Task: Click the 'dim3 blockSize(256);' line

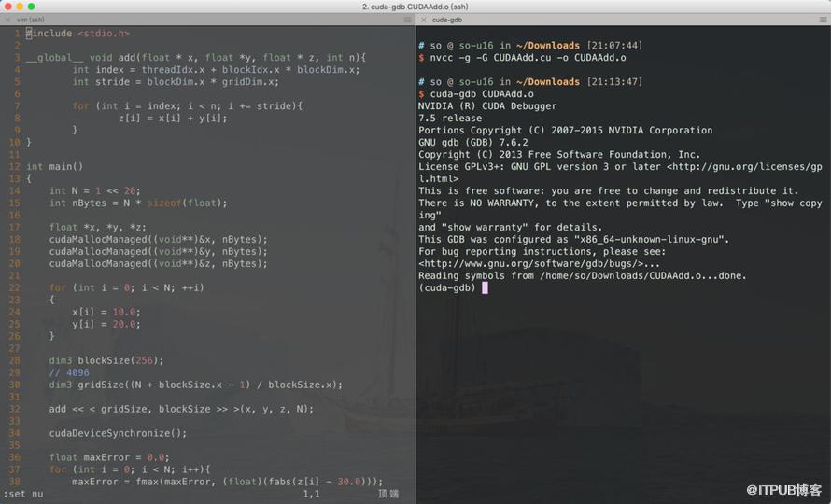Action: [x=106, y=360]
